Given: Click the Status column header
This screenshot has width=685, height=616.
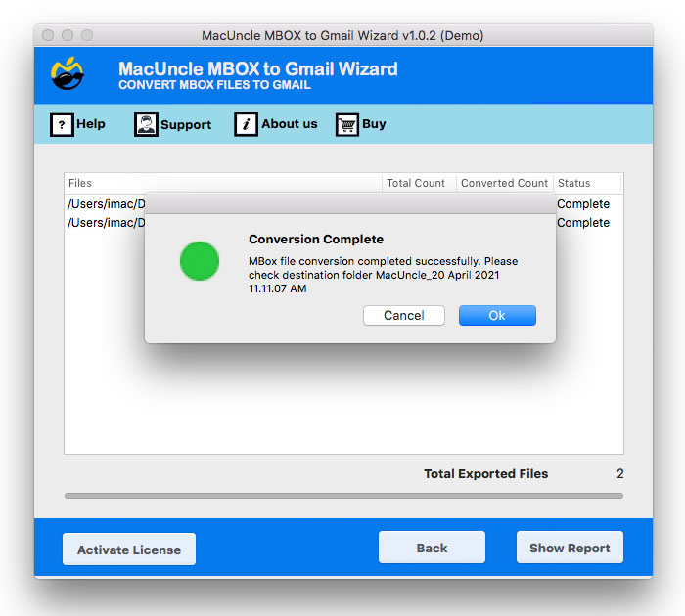Looking at the screenshot, I should tap(587, 184).
